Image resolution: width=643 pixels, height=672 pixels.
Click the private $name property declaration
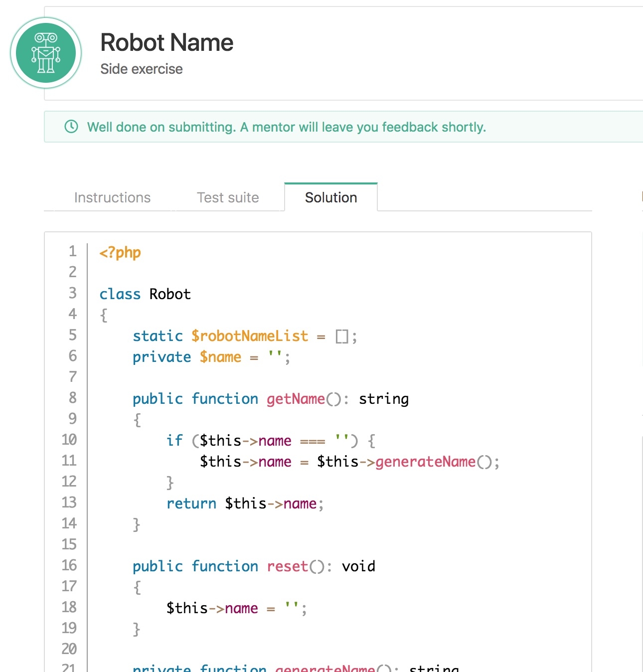(220, 357)
